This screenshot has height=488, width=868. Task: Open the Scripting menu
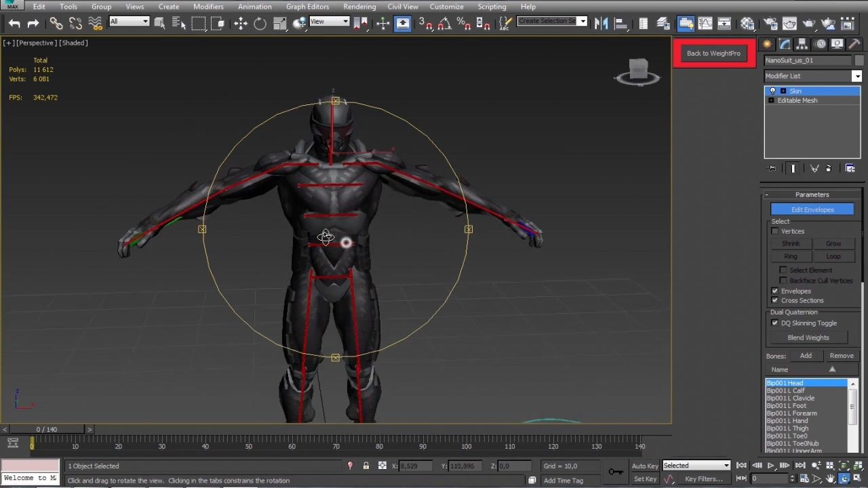pyautogui.click(x=492, y=7)
